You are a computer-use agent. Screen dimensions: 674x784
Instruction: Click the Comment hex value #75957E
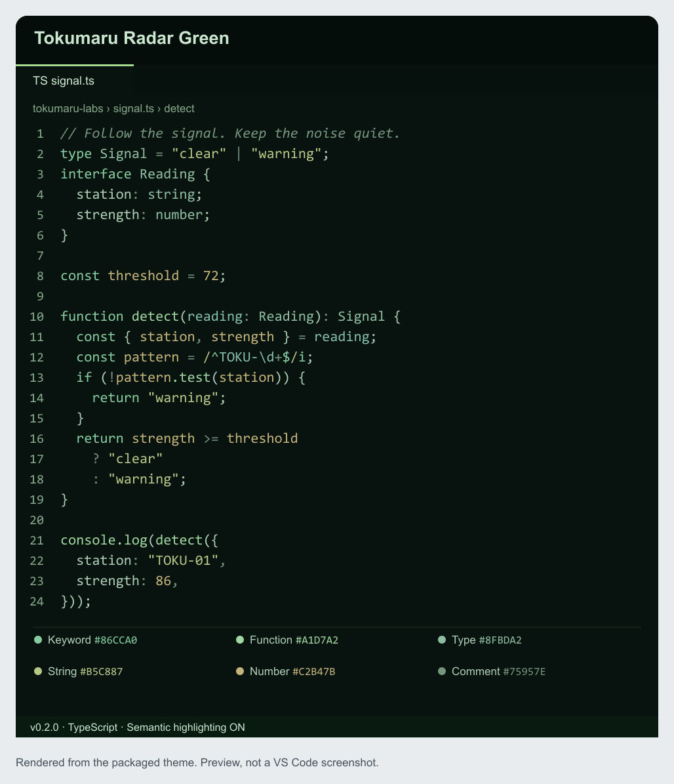[524, 672]
